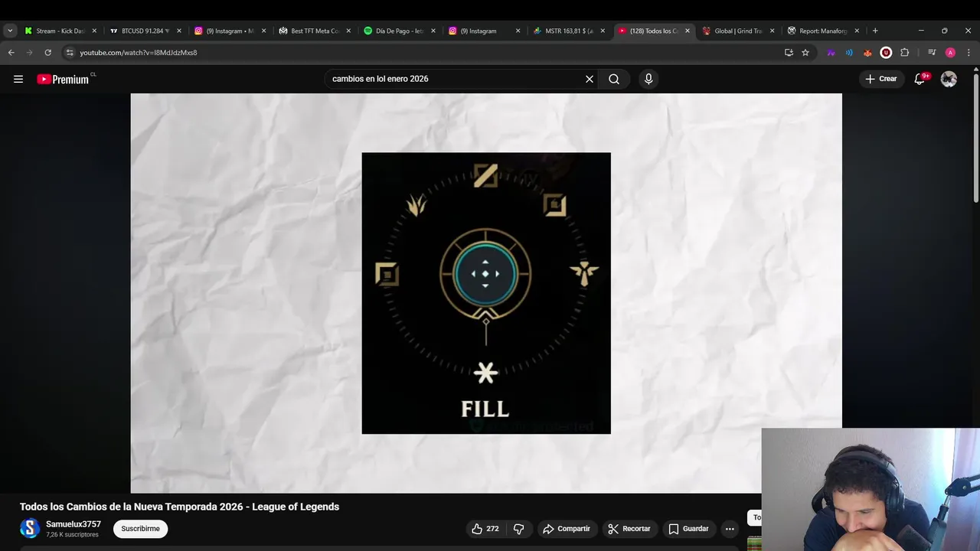Open Samuelux3757 channel avatar
The width and height of the screenshot is (980, 551).
tap(30, 528)
